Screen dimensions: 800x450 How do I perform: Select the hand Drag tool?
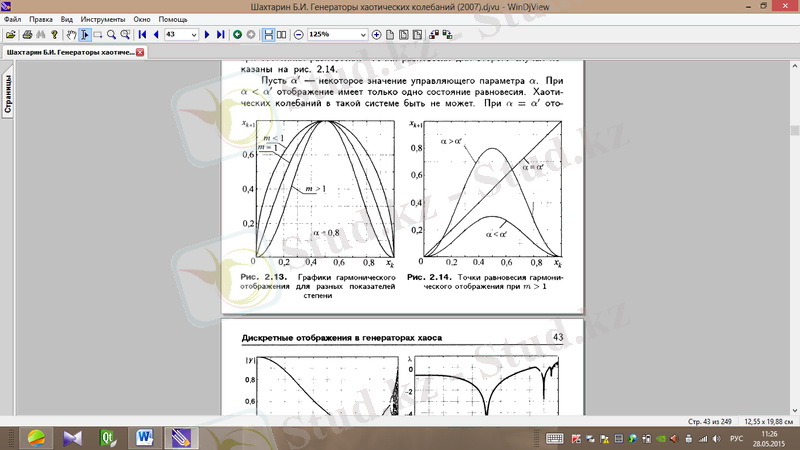(71, 35)
